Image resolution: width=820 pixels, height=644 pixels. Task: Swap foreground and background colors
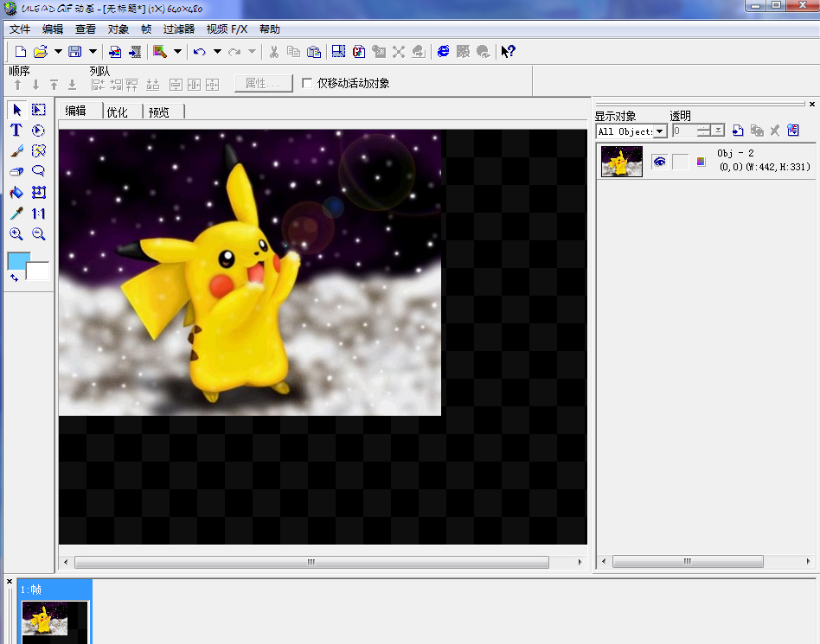[14, 278]
